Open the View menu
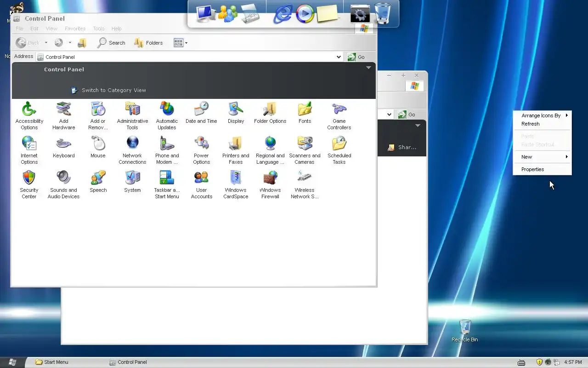588x368 pixels. point(51,29)
